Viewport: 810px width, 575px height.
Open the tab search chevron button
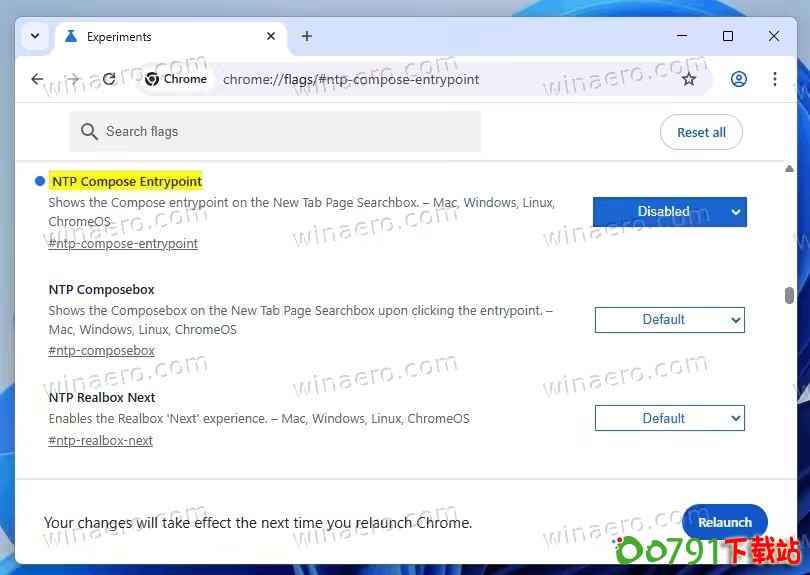point(35,36)
